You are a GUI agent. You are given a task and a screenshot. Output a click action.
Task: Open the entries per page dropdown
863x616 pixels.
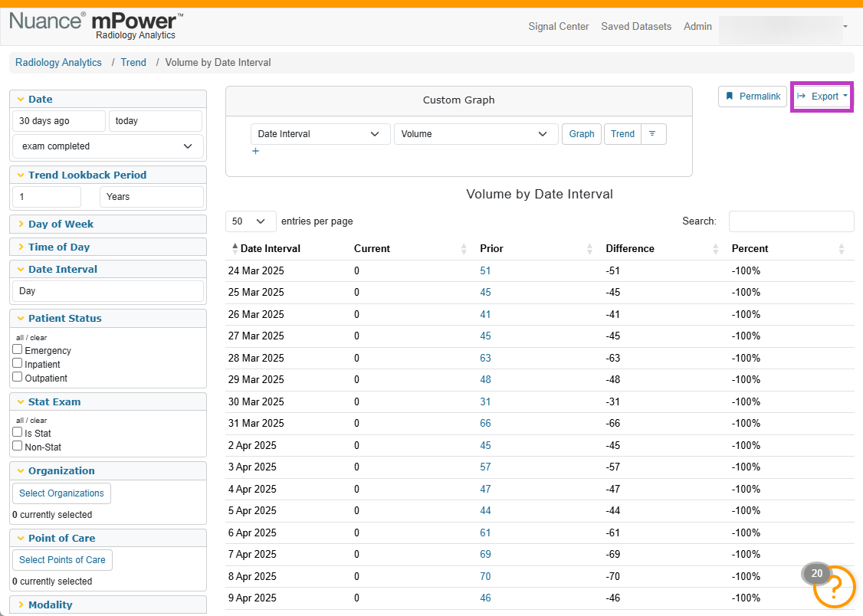click(x=251, y=221)
